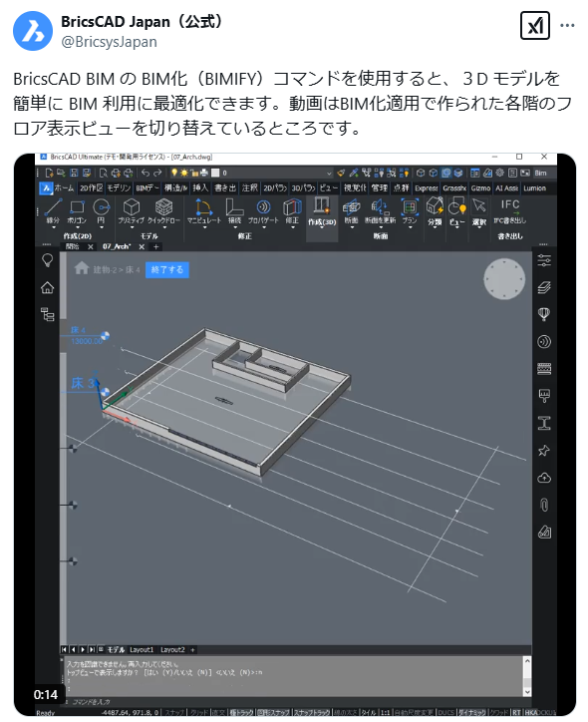This screenshot has height=722, width=588.
Task: Open the Layout1 tab
Action: [142, 650]
